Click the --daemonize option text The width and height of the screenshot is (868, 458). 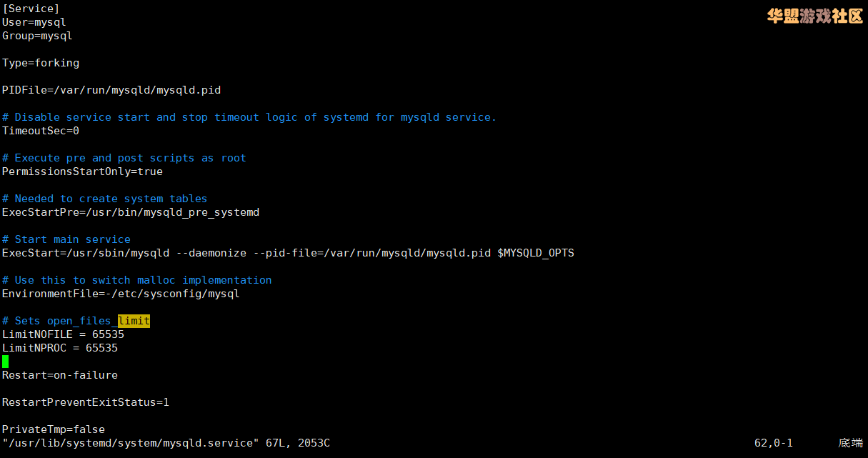(211, 253)
